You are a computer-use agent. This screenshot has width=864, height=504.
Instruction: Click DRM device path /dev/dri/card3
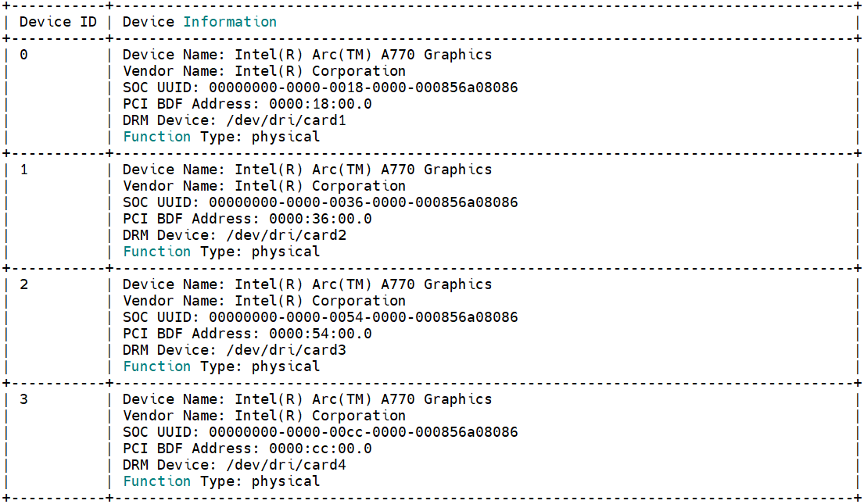pyautogui.click(x=286, y=350)
